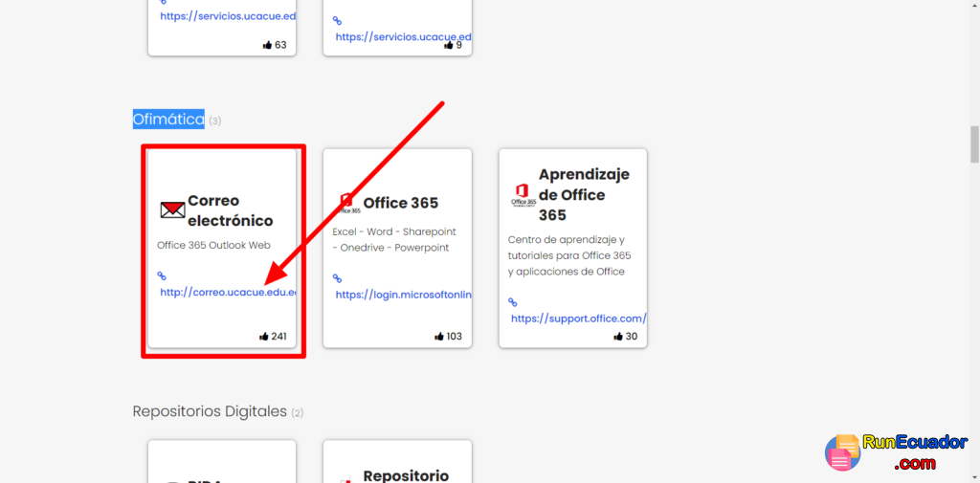Like the Correo electrónico card (241 thumbs-up)

(264, 336)
